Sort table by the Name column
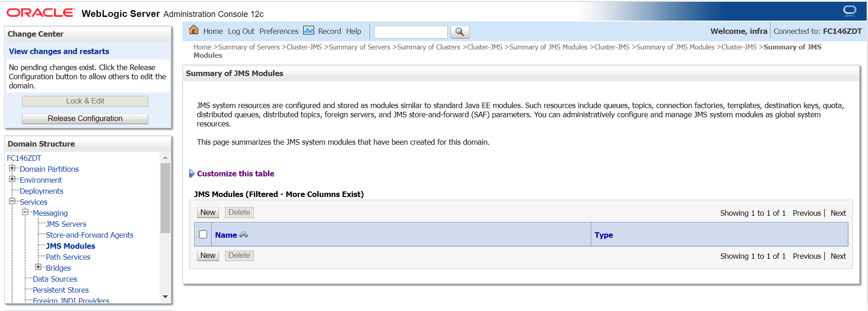 point(226,235)
